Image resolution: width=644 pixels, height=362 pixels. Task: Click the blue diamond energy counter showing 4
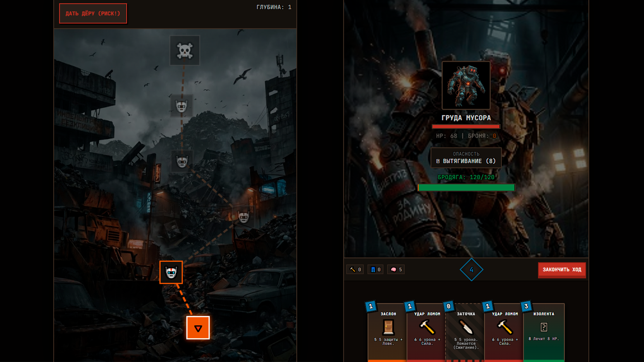click(472, 269)
